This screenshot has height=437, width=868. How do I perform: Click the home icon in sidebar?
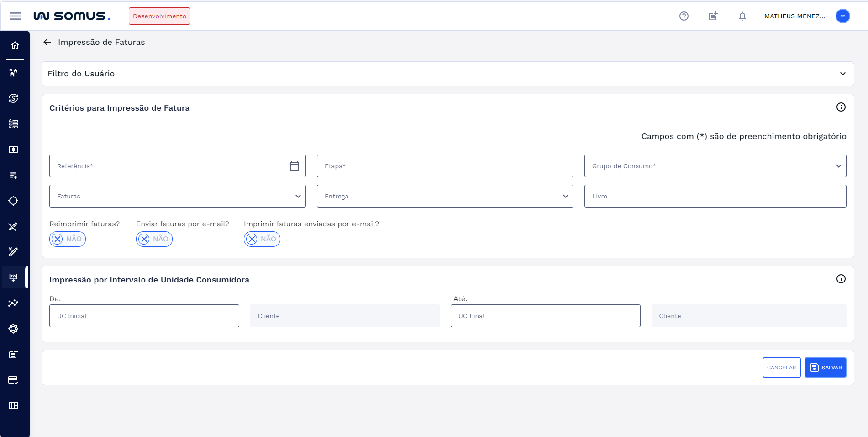pyautogui.click(x=15, y=45)
